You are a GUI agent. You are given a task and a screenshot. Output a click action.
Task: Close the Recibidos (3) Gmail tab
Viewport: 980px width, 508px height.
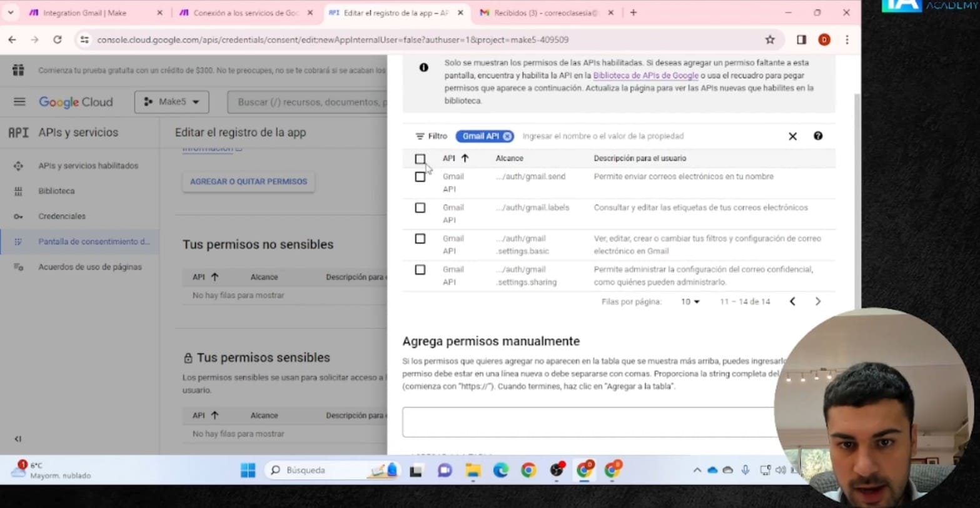(x=611, y=13)
